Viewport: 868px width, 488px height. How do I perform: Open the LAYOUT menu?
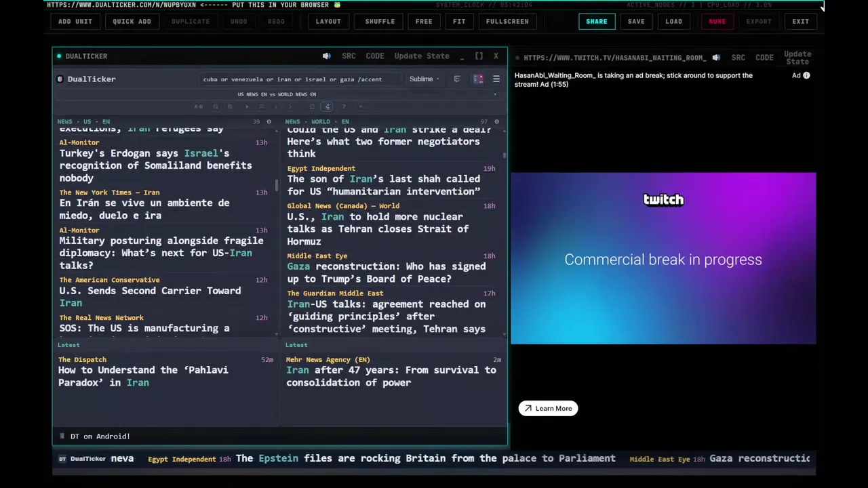328,21
